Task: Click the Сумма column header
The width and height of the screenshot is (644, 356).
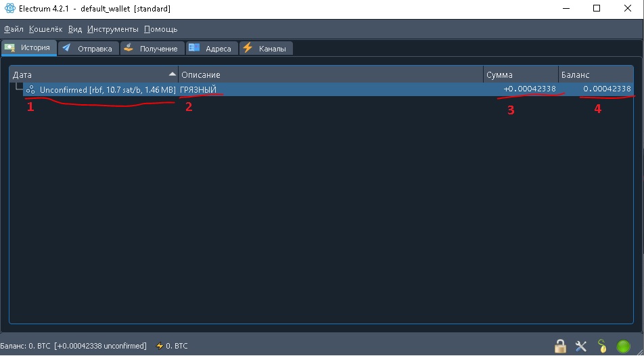Action: coord(520,74)
